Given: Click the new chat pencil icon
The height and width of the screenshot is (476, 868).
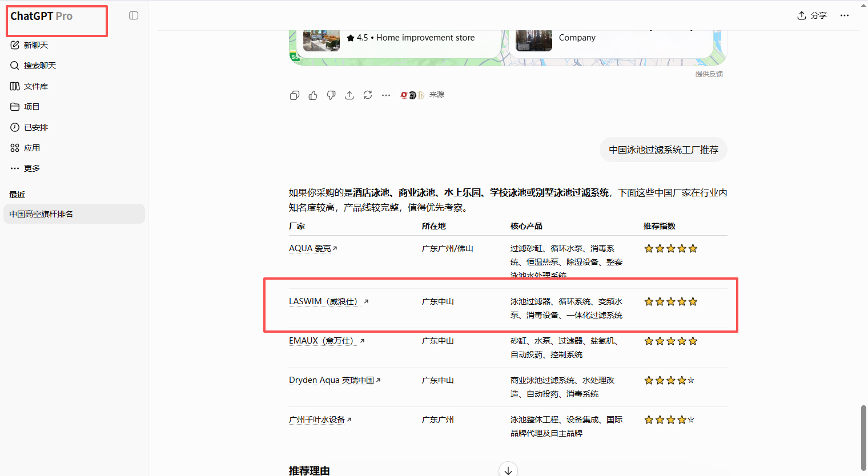Looking at the screenshot, I should coord(15,45).
